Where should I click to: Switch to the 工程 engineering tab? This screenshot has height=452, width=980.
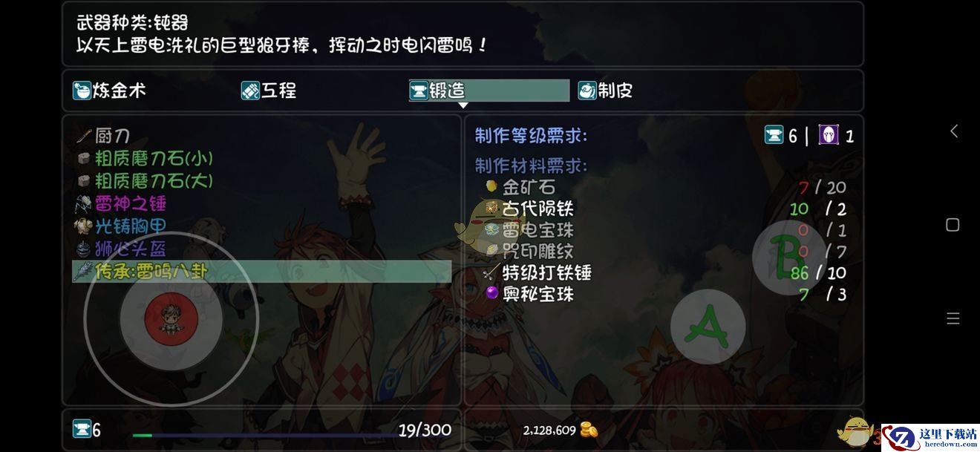click(269, 91)
